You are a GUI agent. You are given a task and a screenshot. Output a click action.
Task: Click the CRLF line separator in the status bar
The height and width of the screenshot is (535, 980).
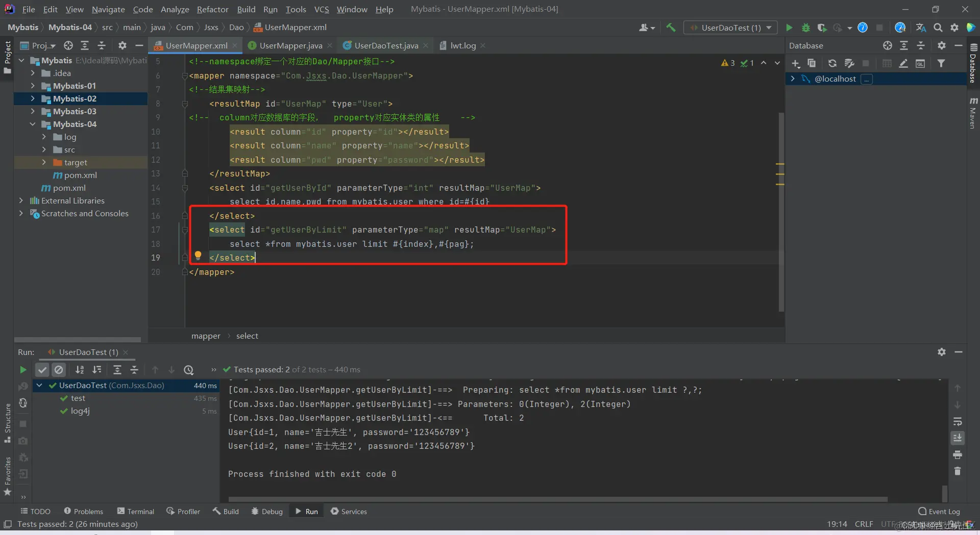[x=864, y=524]
